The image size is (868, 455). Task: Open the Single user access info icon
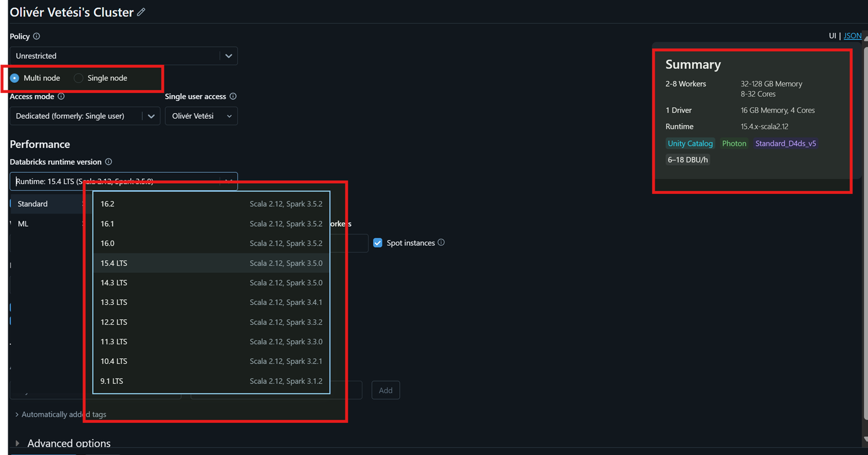[x=233, y=96]
